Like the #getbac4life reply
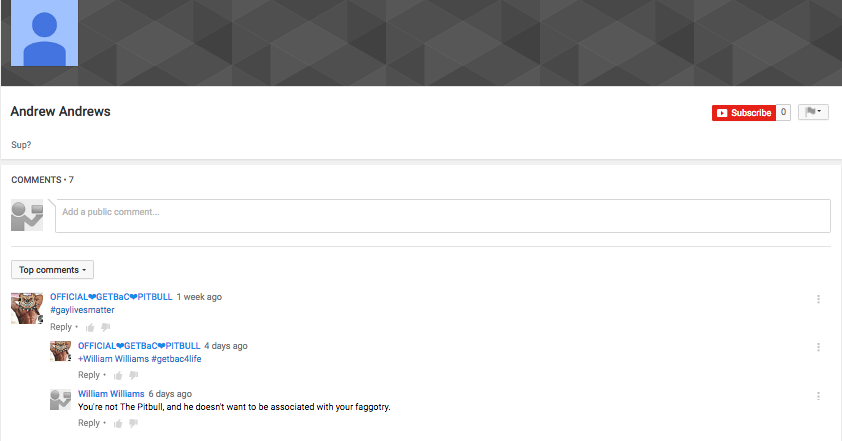Viewport: 842px width, 441px height. (x=118, y=375)
